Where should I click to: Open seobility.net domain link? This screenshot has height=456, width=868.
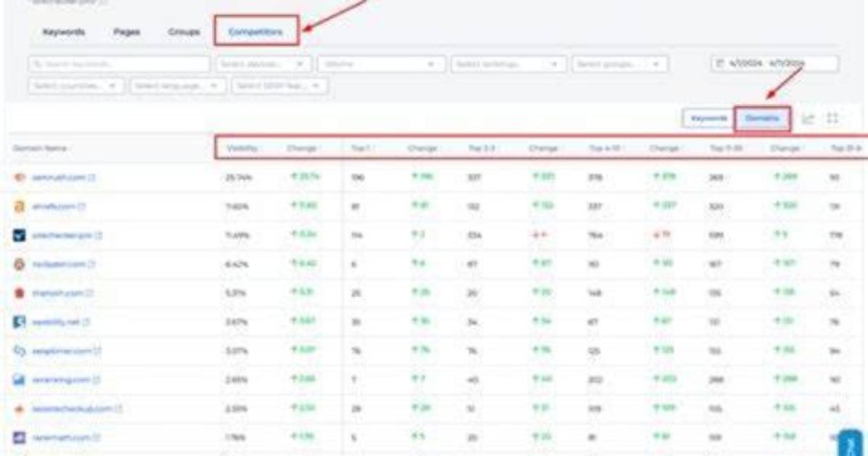tap(56, 322)
